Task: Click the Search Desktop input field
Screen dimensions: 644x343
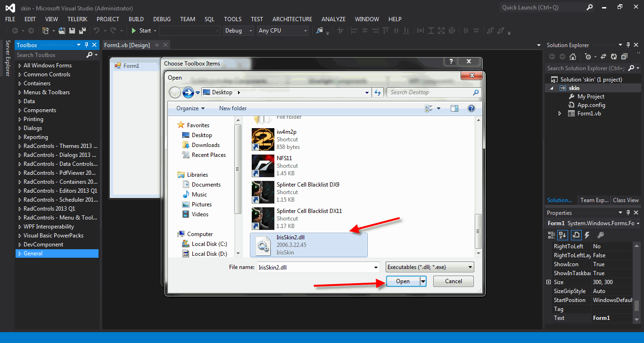Action: (434, 92)
